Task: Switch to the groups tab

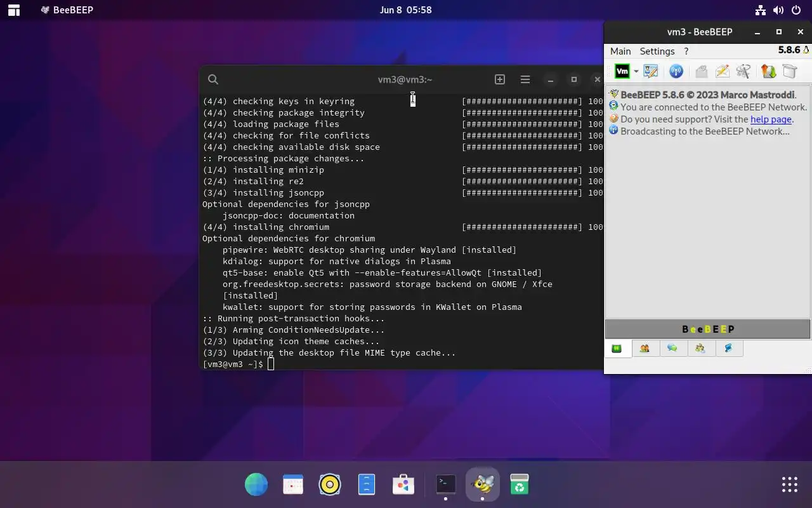Action: [700, 349]
